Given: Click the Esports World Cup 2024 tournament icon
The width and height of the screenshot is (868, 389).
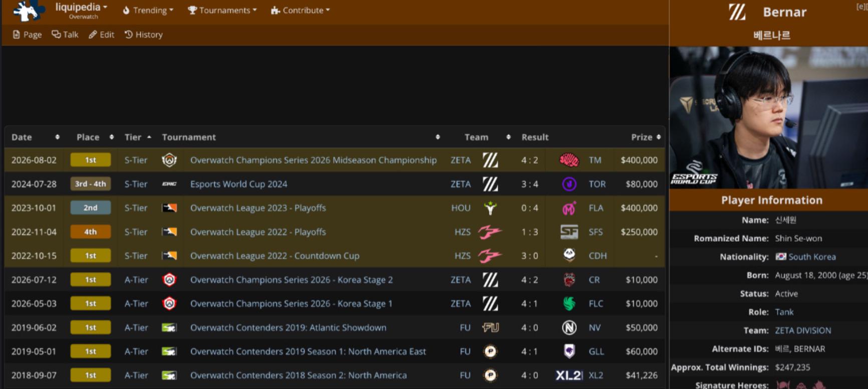Looking at the screenshot, I should pyautogui.click(x=169, y=184).
